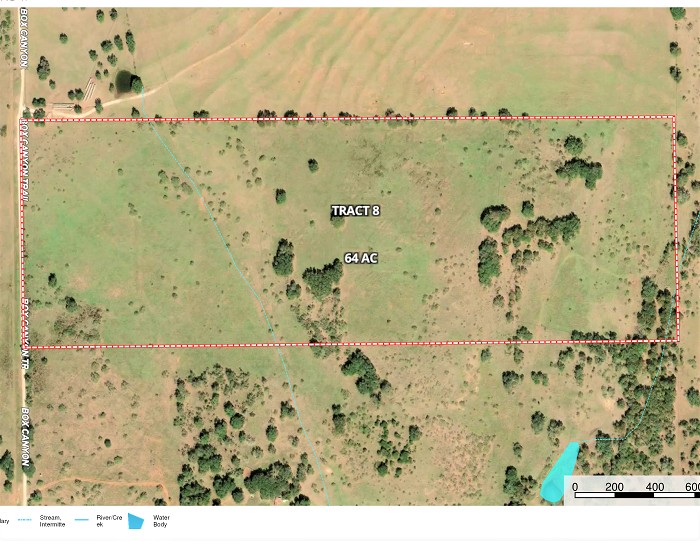Screen dimensions: 700x541
Task: Click the TRACT 8 map label
Action: pyautogui.click(x=355, y=211)
